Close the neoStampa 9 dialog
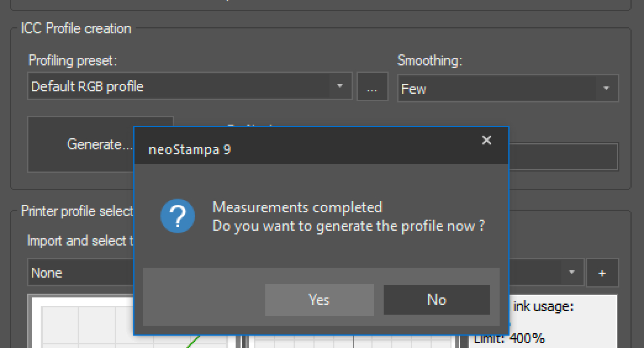Viewport: 644px width, 348px height. tap(487, 140)
